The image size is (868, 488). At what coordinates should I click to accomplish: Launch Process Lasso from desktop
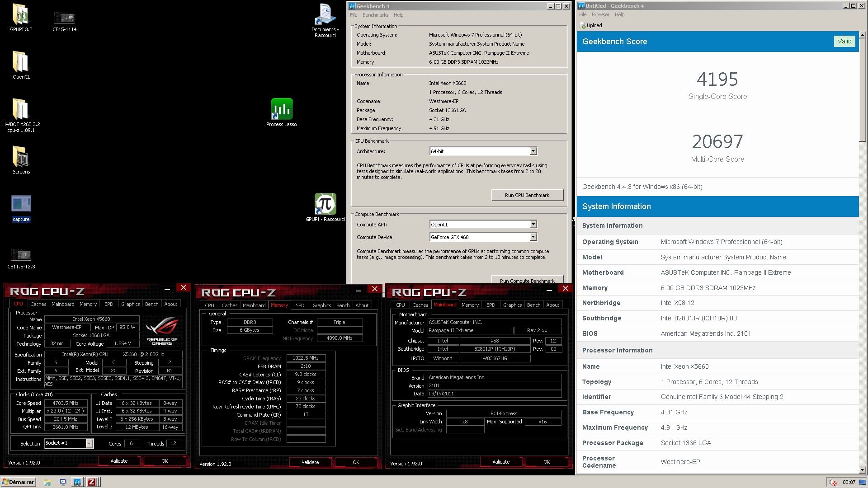tap(281, 113)
